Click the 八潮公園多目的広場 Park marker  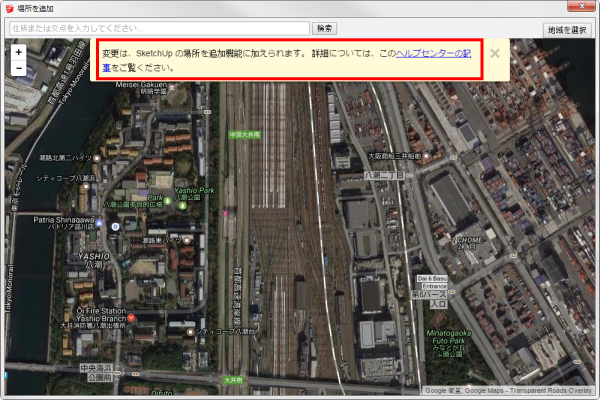pyautogui.click(x=167, y=201)
